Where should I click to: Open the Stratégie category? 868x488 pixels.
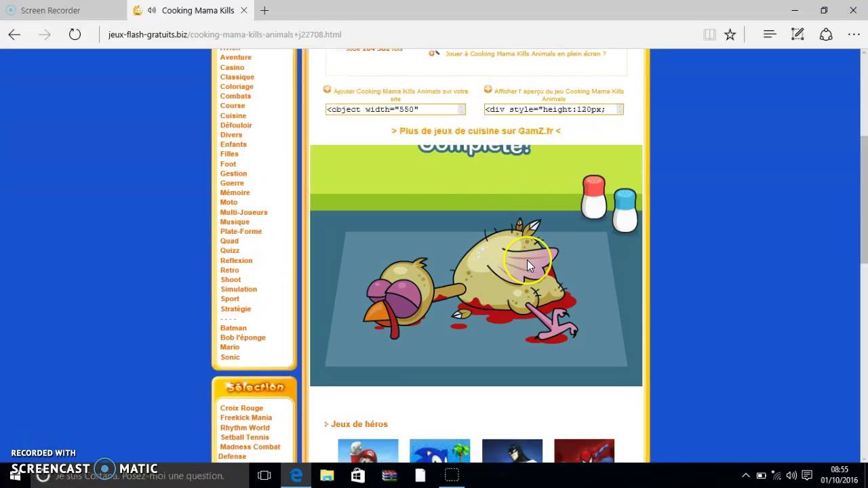235,308
